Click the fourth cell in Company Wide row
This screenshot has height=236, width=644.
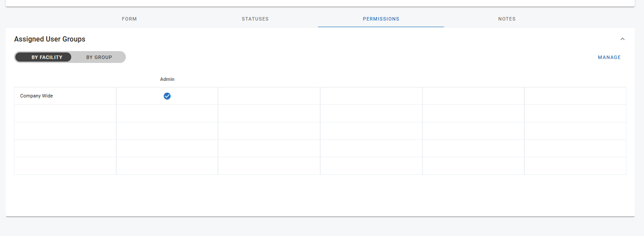click(371, 96)
